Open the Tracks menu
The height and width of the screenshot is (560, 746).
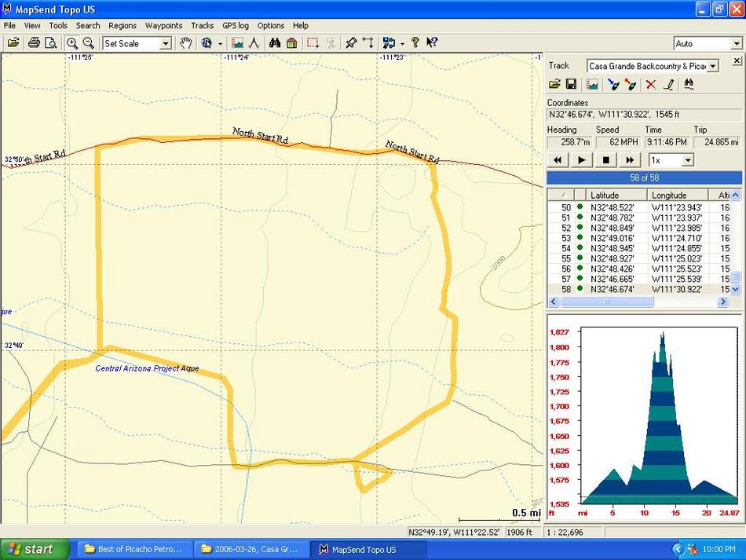202,25
